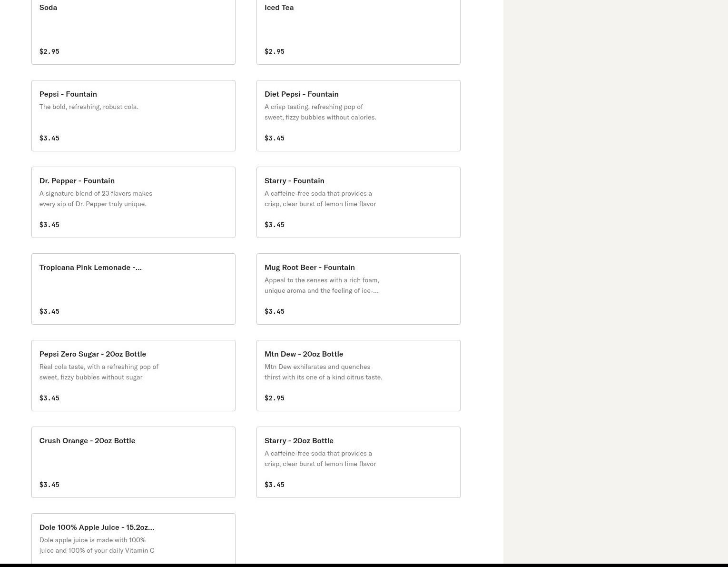Click the $3.45 price of Tropicana Pink Lemonade

pyautogui.click(x=49, y=311)
